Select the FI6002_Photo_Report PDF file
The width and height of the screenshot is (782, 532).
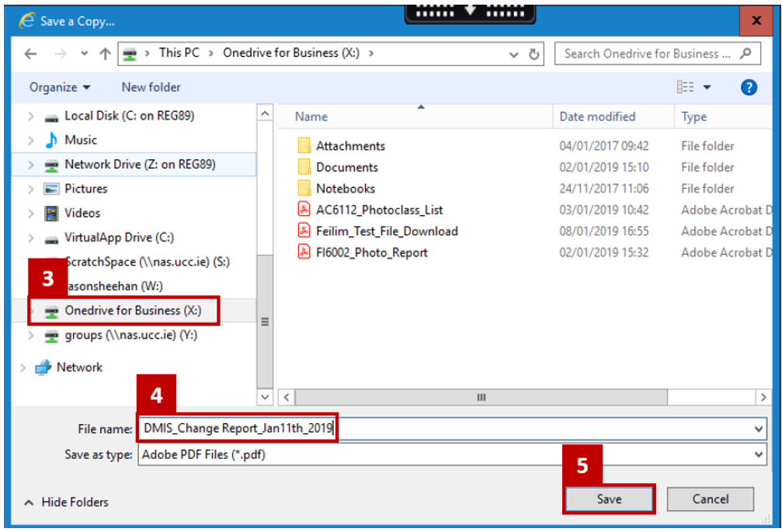(371, 252)
